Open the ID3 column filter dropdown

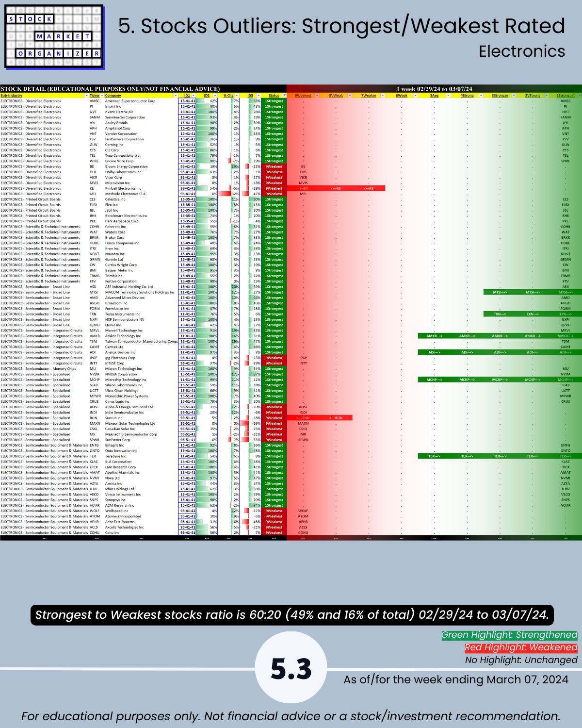(258, 96)
